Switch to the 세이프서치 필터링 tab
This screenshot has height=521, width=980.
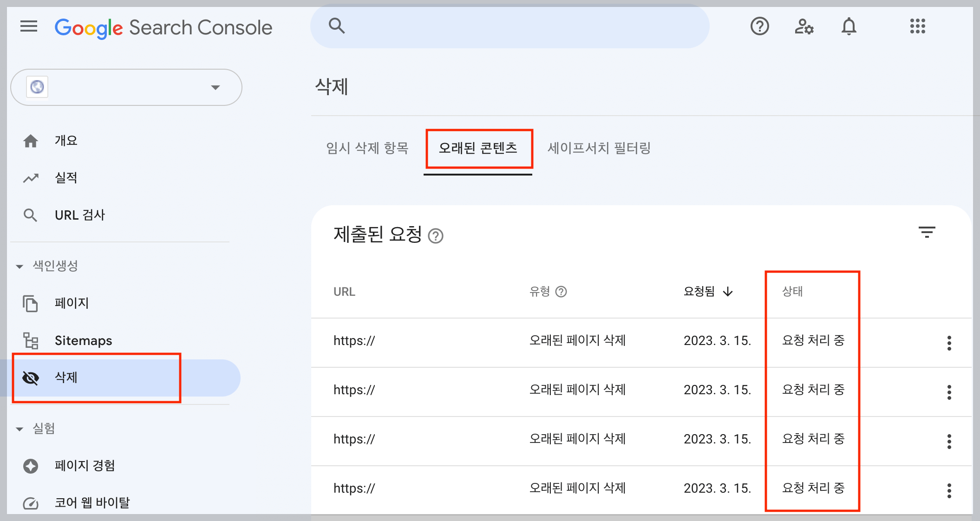tap(599, 149)
